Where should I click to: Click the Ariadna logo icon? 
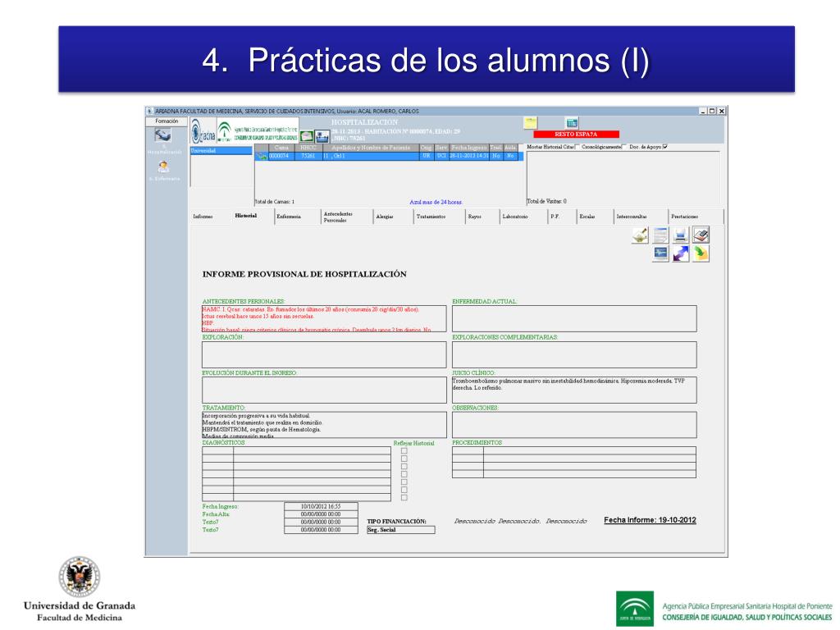(x=203, y=130)
